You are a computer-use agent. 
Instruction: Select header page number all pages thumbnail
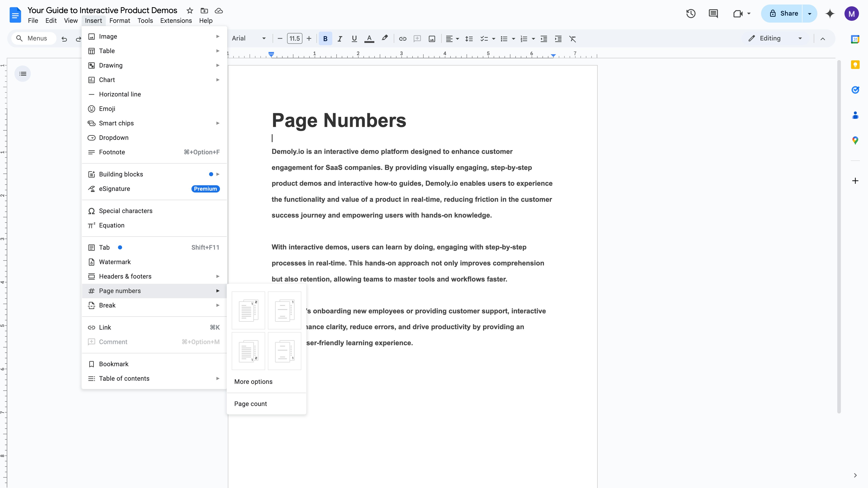point(248,310)
